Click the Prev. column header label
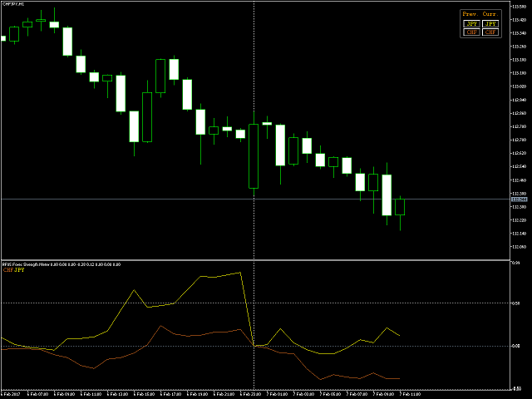The height and width of the screenshot is (399, 532). click(x=471, y=15)
